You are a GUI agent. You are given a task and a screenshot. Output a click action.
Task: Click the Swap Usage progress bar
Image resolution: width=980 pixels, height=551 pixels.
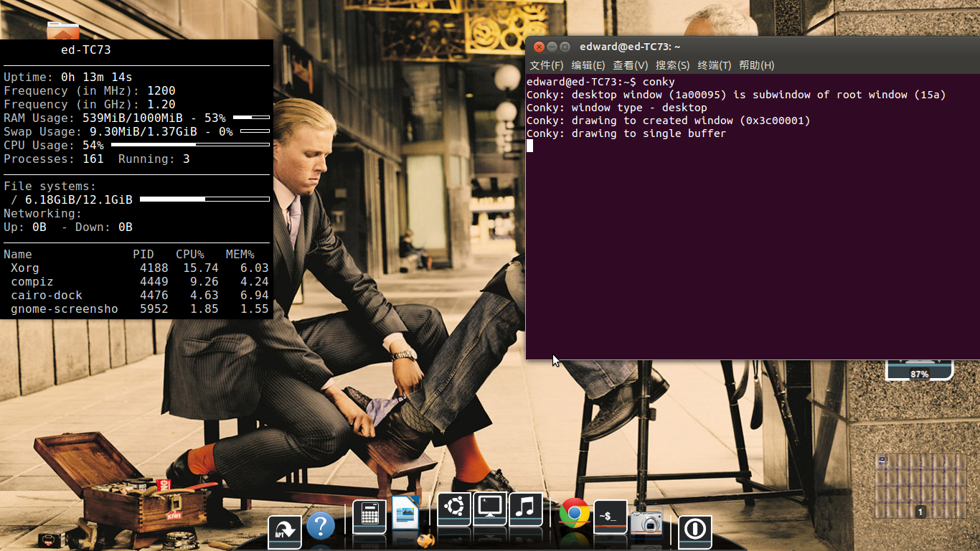(x=255, y=131)
